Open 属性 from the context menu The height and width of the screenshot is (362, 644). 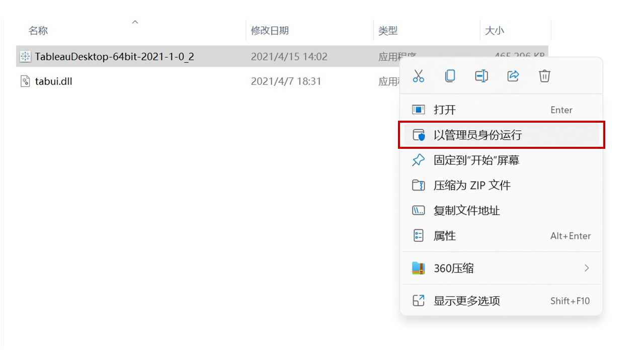(501, 235)
